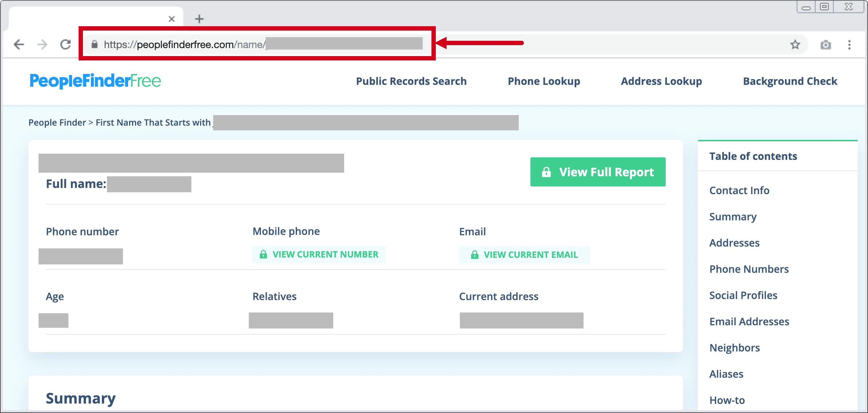Close the current browser tab

[x=172, y=19]
